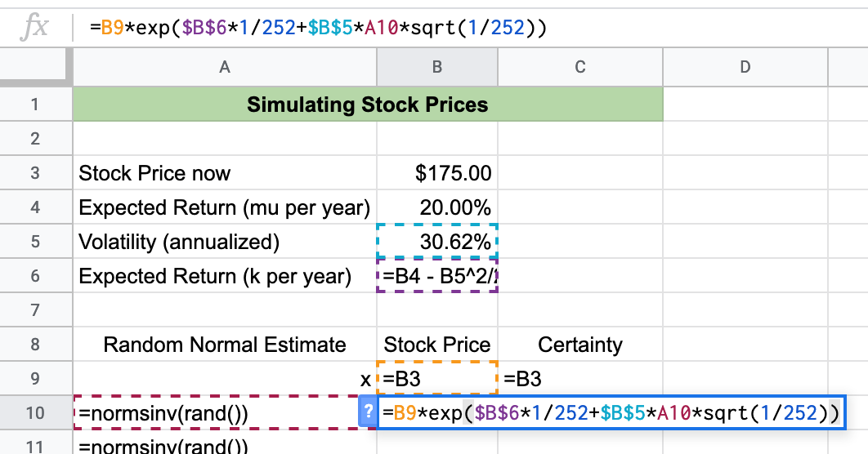
Task: Select column B header
Action: 437,68
